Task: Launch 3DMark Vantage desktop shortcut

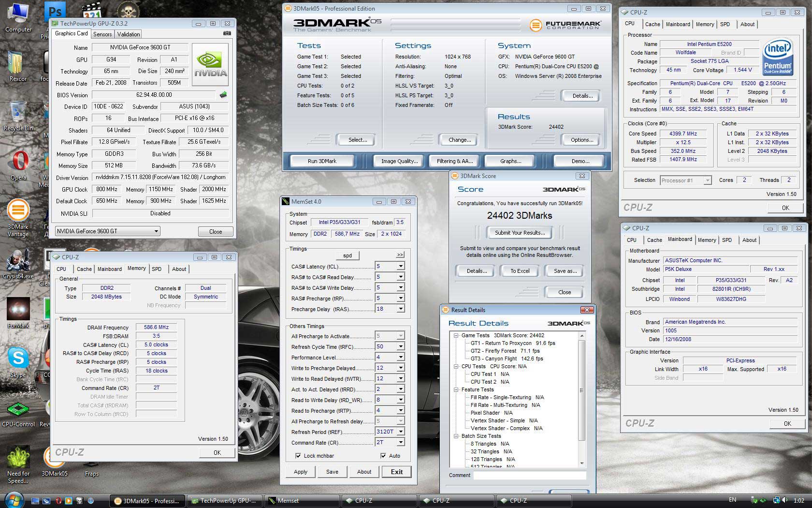Action: pyautogui.click(x=18, y=218)
